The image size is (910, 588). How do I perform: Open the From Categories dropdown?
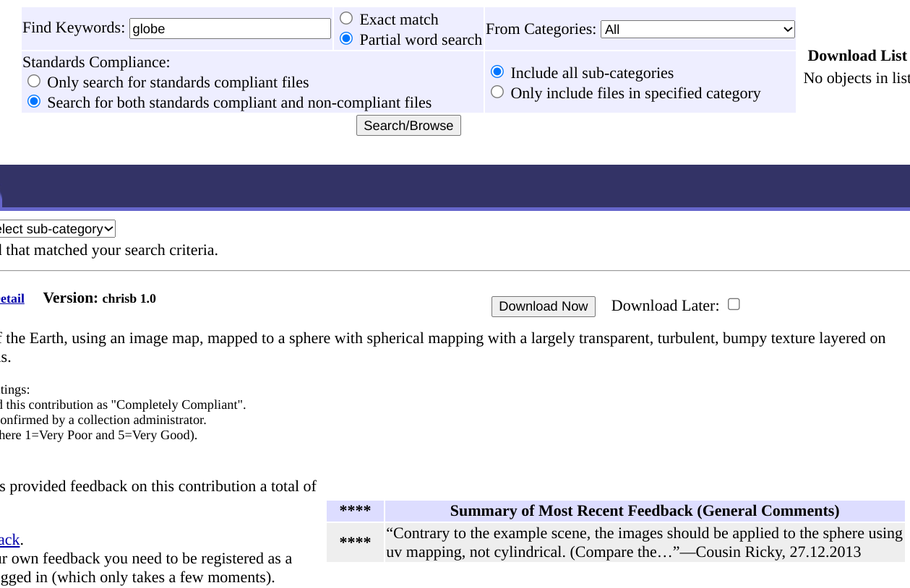(697, 30)
